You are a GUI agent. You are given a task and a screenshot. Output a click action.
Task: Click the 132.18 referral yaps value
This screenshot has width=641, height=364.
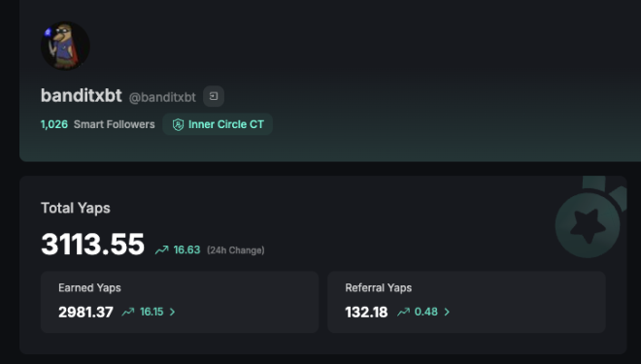click(x=366, y=313)
